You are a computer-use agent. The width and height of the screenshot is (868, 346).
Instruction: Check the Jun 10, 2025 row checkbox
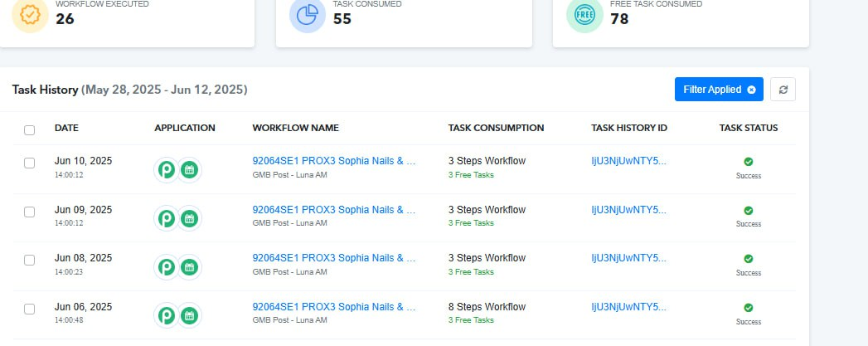[x=29, y=163]
